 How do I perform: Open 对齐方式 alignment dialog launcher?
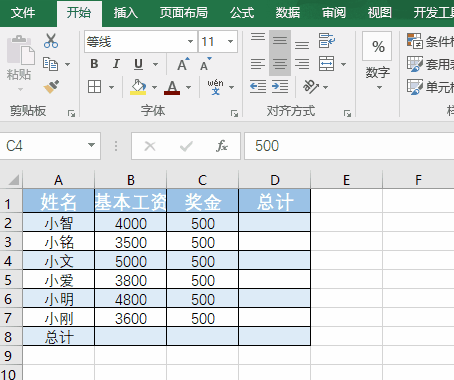(x=347, y=114)
